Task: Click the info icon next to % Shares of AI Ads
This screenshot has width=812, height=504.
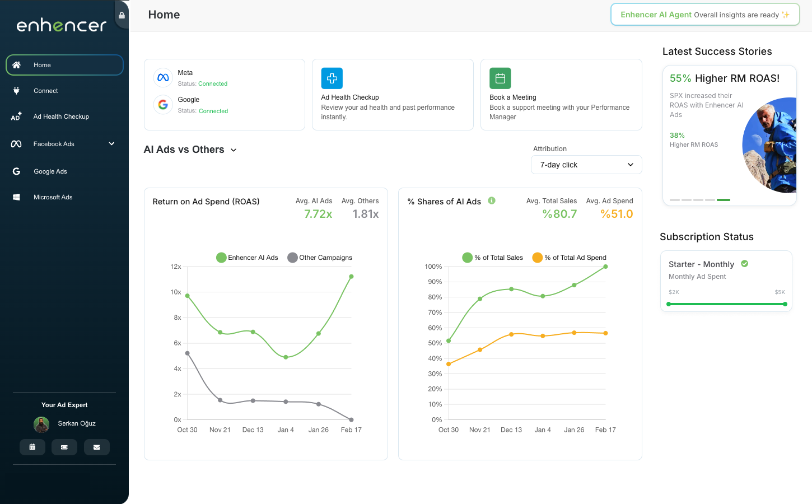Action: pos(492,200)
